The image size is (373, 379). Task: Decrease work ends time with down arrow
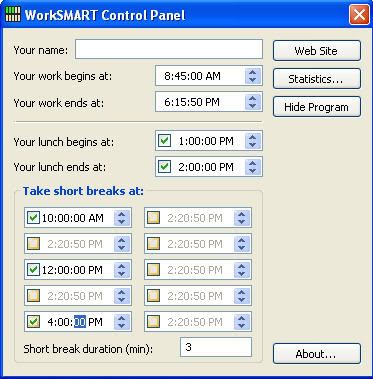point(253,106)
